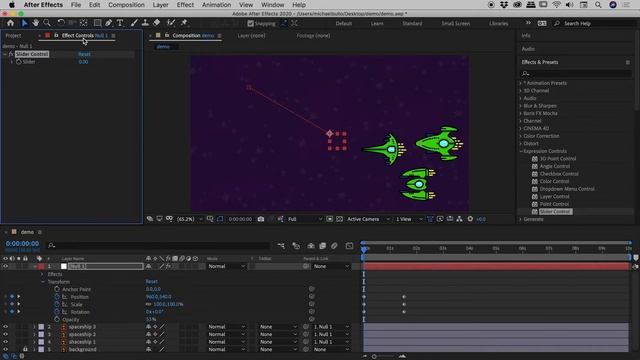This screenshot has width=640, height=360.
Task: Toggle the frame blending icon in the timeline
Action: coord(322,246)
